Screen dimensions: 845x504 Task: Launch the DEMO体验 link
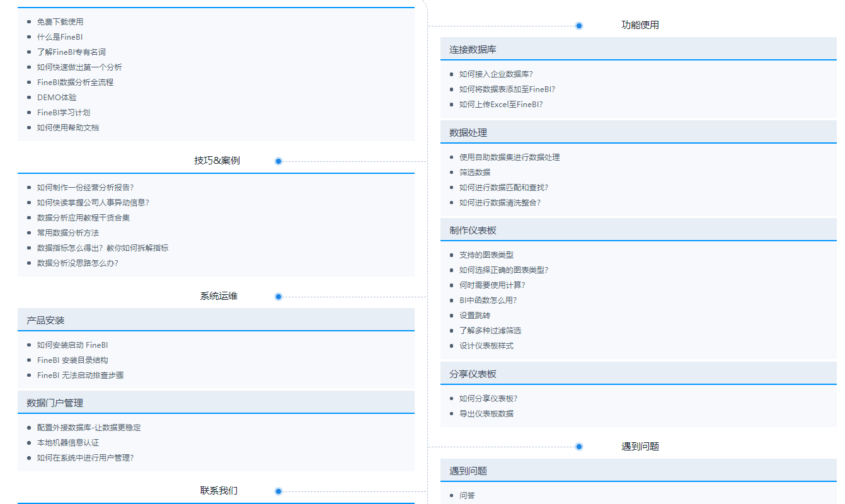(x=57, y=98)
